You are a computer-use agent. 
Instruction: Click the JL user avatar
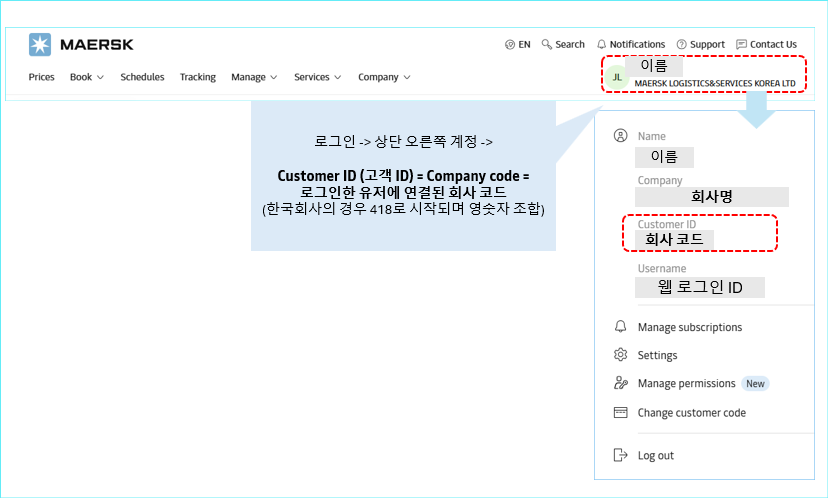617,76
